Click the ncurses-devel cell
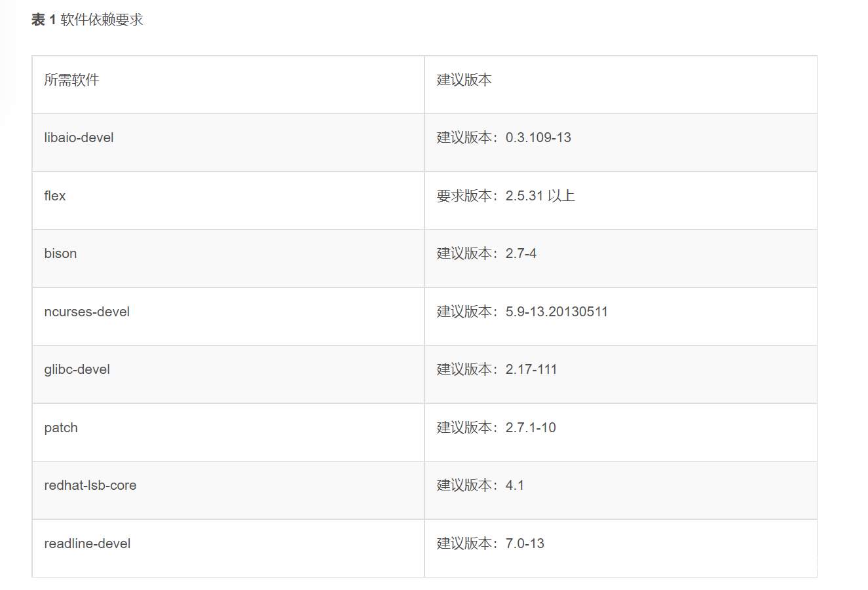 click(87, 312)
